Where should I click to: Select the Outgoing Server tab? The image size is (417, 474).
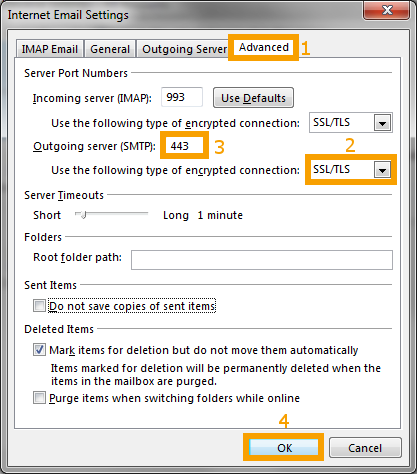pos(184,49)
